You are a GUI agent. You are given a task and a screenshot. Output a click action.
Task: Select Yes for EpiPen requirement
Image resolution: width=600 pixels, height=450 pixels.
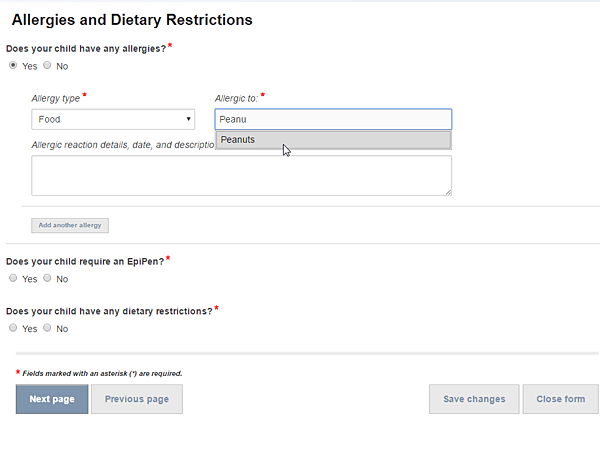click(13, 279)
